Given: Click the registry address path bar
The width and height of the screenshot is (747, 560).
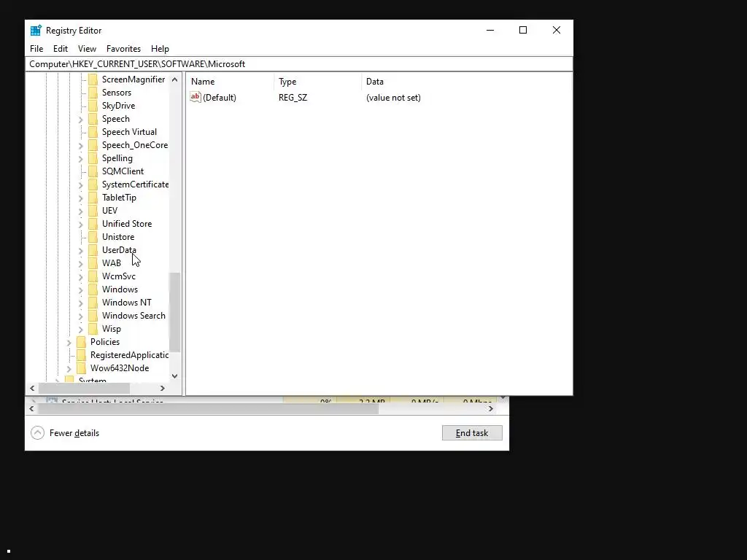Looking at the screenshot, I should point(298,64).
